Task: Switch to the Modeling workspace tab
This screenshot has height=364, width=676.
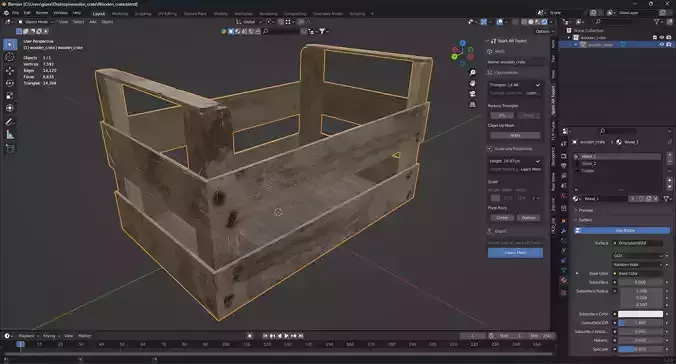Action: coord(120,13)
